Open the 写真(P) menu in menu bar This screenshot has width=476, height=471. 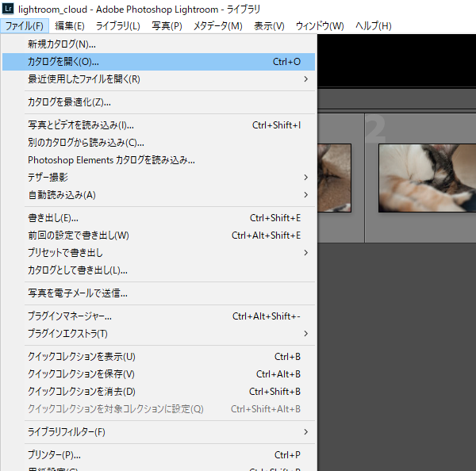click(x=167, y=26)
